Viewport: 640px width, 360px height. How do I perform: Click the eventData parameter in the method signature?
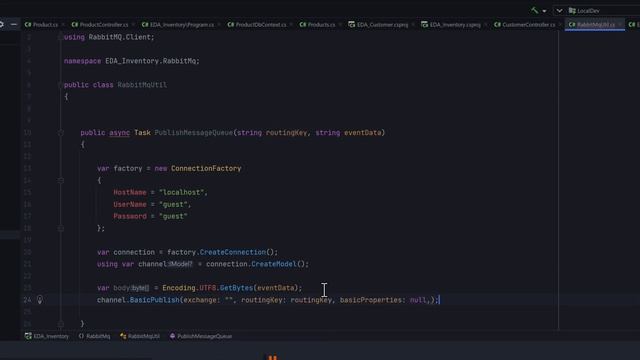pos(362,133)
